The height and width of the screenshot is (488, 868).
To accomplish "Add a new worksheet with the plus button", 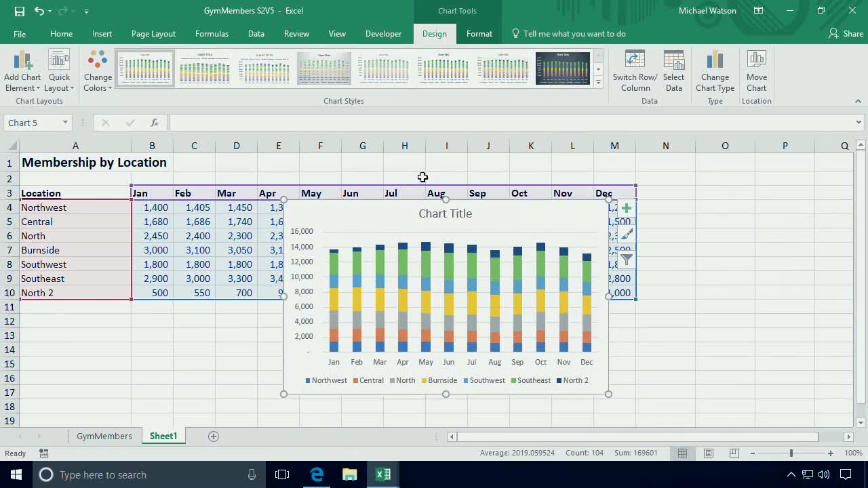I will (x=213, y=436).
